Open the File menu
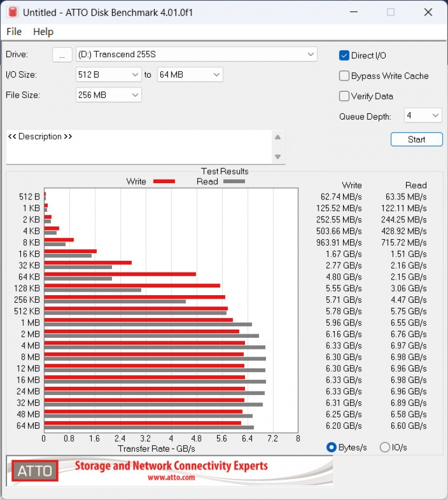 14,32
